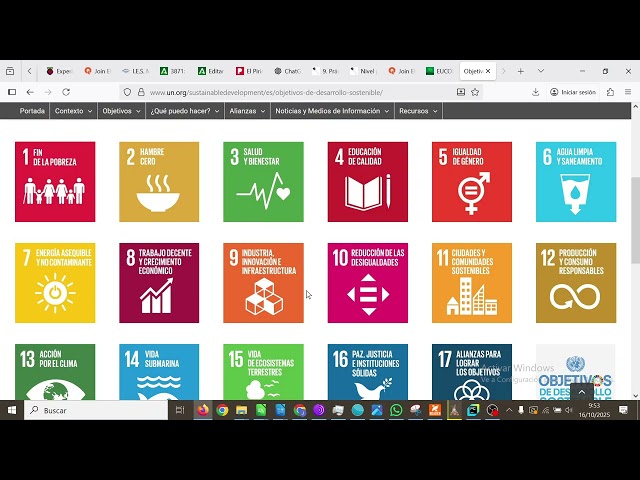Image resolution: width=640 pixels, height=480 pixels.
Task: Show hidden system tray icons
Action: pos(509,410)
